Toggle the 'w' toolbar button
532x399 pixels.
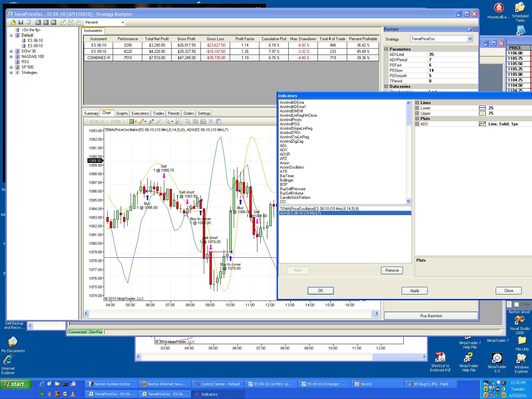tap(54, 22)
